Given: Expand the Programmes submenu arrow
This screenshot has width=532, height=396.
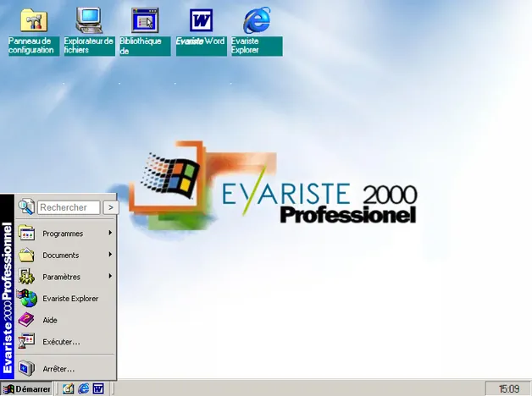Looking at the screenshot, I should click(x=110, y=233).
